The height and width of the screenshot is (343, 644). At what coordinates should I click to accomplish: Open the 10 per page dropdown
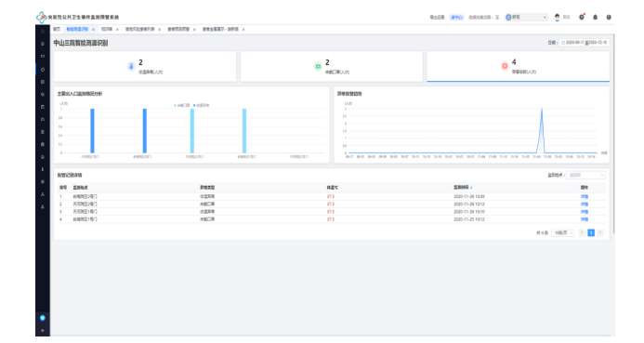point(562,233)
